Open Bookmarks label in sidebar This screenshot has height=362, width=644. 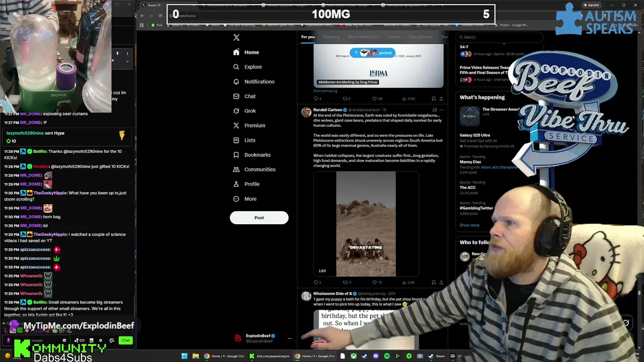click(x=257, y=155)
